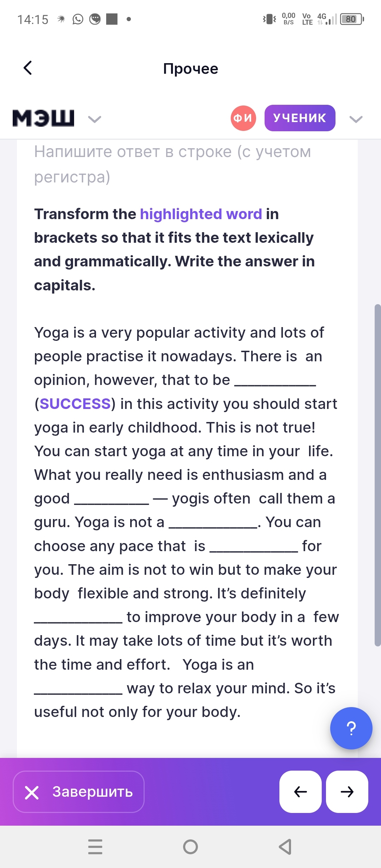Click the blank before (SUCCESS)
The image size is (381, 868).
tap(275, 381)
